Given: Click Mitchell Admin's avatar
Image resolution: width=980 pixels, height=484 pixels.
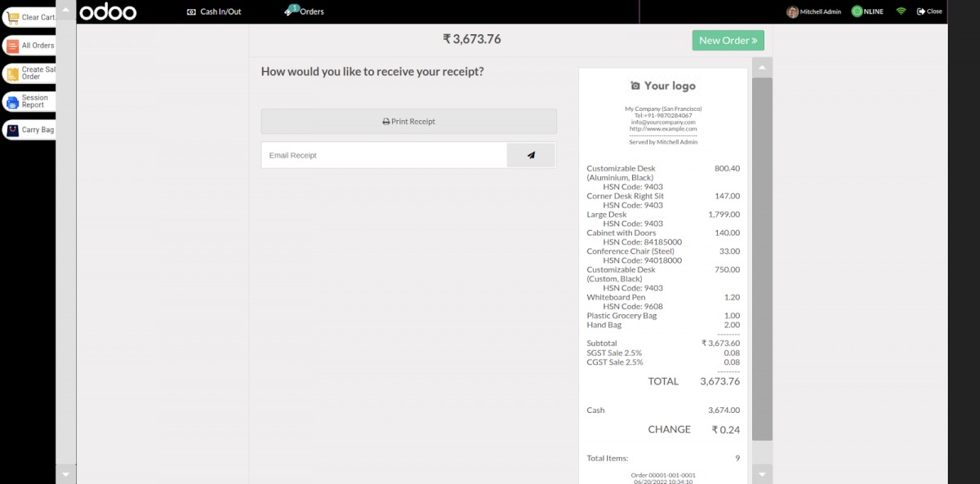Looking at the screenshot, I should pyautogui.click(x=792, y=11).
